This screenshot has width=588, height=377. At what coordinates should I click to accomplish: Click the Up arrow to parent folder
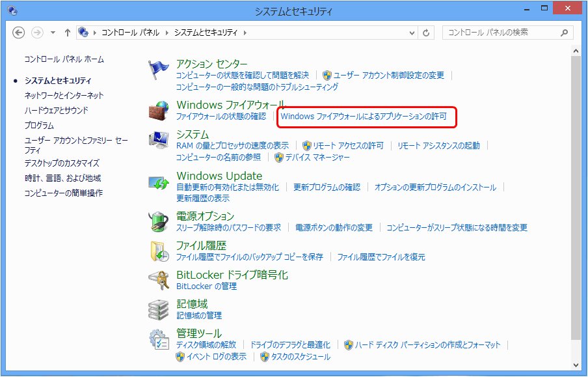coord(68,33)
